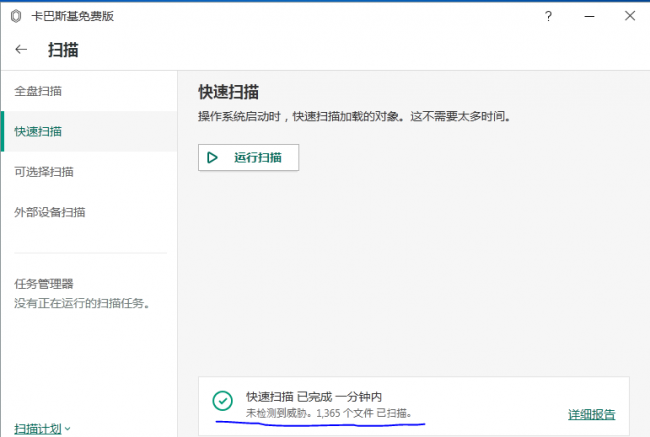Image resolution: width=650 pixels, height=437 pixels.
Task: Click the 未检测到威胁 1,365 个文件 text
Action: (329, 413)
